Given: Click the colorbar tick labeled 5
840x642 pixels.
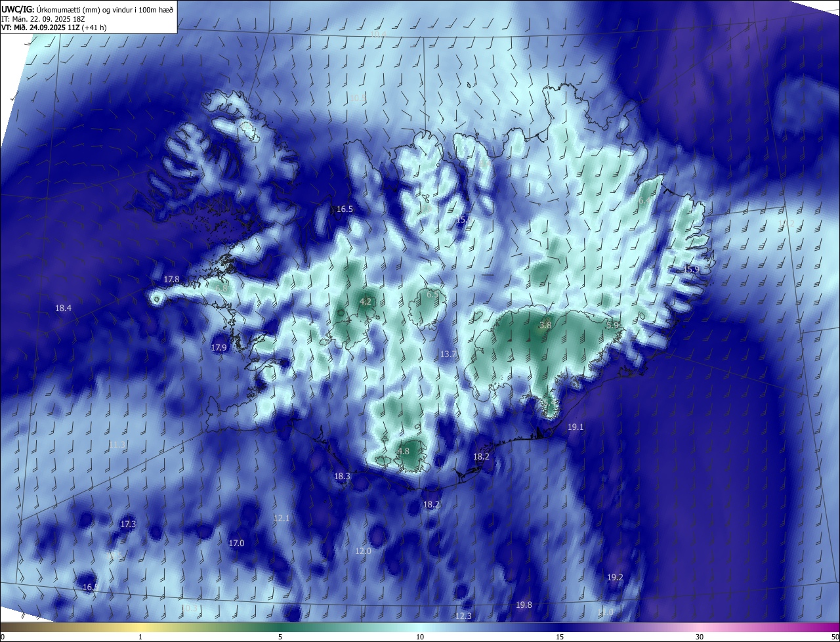Looking at the screenshot, I should [x=280, y=637].
